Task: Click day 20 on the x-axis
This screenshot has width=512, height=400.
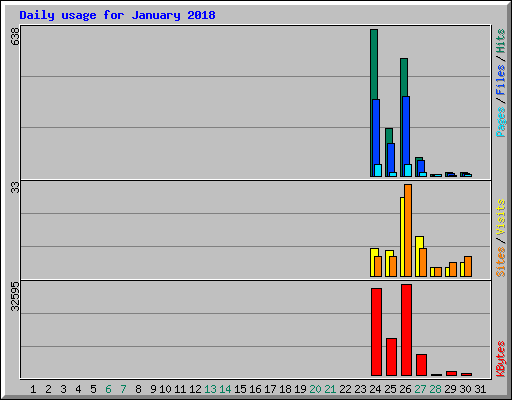Action: click(x=315, y=389)
